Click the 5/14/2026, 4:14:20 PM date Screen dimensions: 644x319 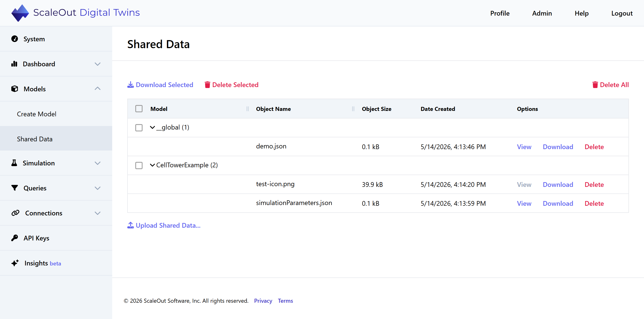(x=453, y=185)
